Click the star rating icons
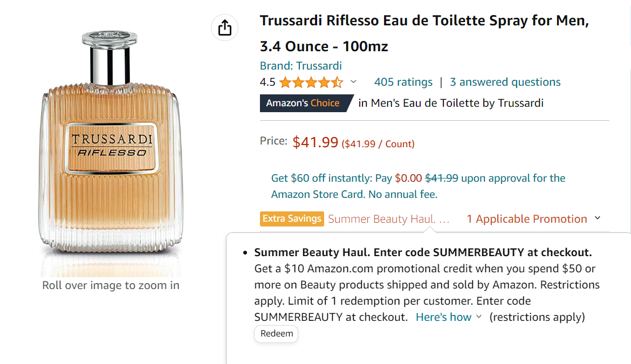The width and height of the screenshot is (631, 364). pyautogui.click(x=311, y=83)
